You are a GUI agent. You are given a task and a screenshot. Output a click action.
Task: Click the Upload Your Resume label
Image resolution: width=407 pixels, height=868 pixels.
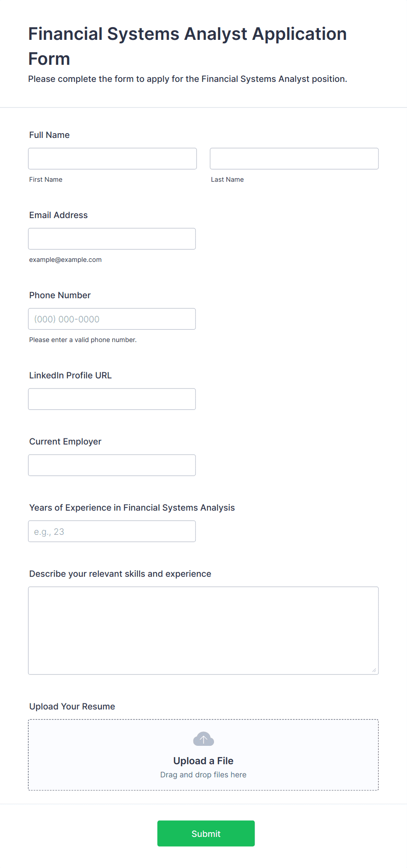pos(72,706)
